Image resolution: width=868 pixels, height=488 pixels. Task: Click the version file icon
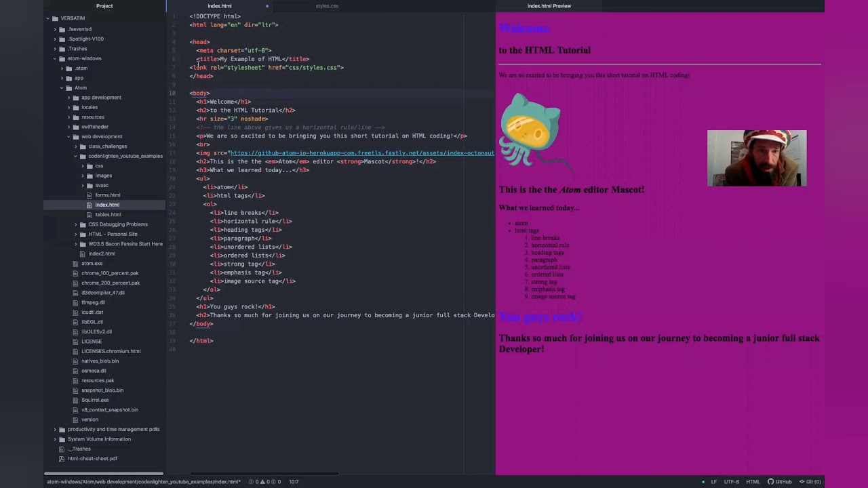[75, 420]
